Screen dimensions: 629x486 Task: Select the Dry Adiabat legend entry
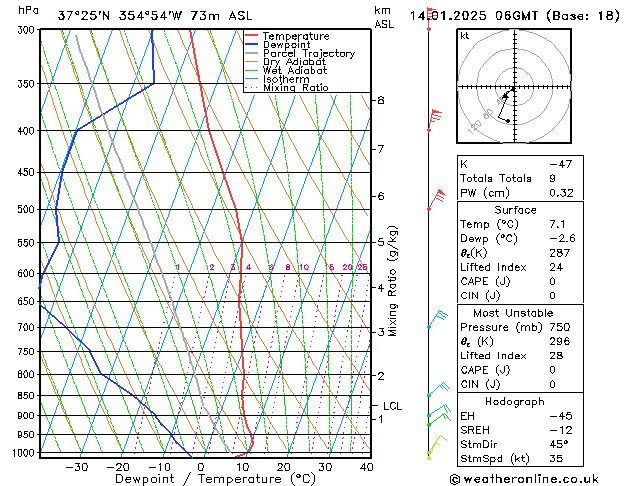[x=286, y=62]
